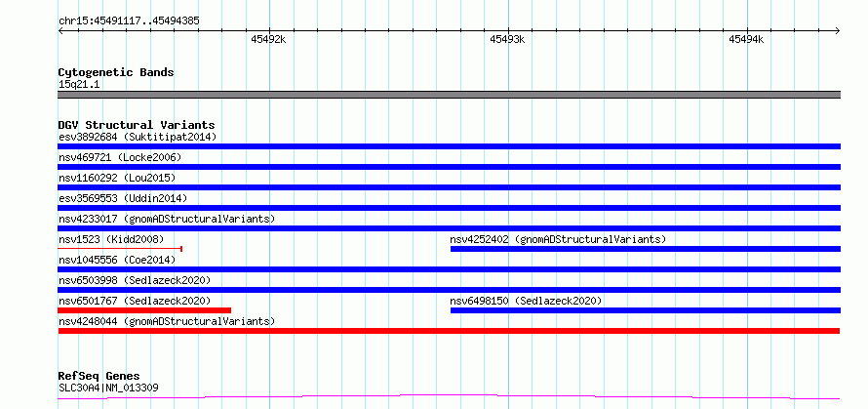868x409 pixels.
Task: Click the nsv1160292 (Lou2015) label
Action: [117, 178]
